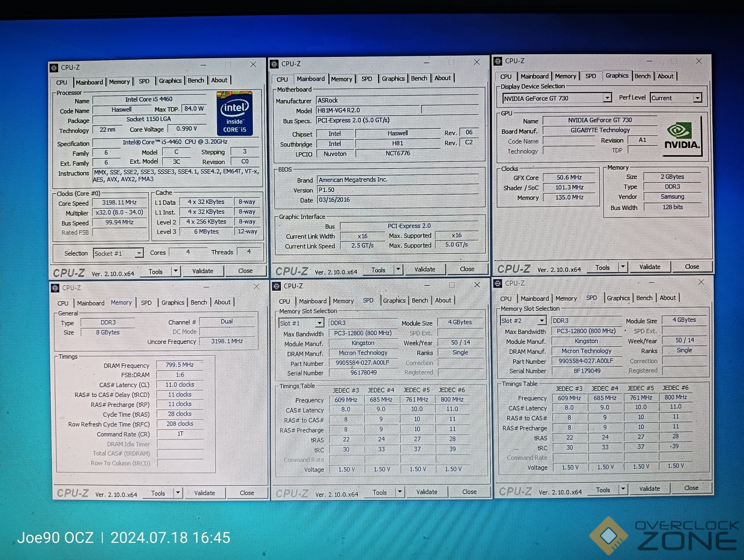Select the About tab in the Memory window
Screen dimensions: 744x560
(222, 302)
